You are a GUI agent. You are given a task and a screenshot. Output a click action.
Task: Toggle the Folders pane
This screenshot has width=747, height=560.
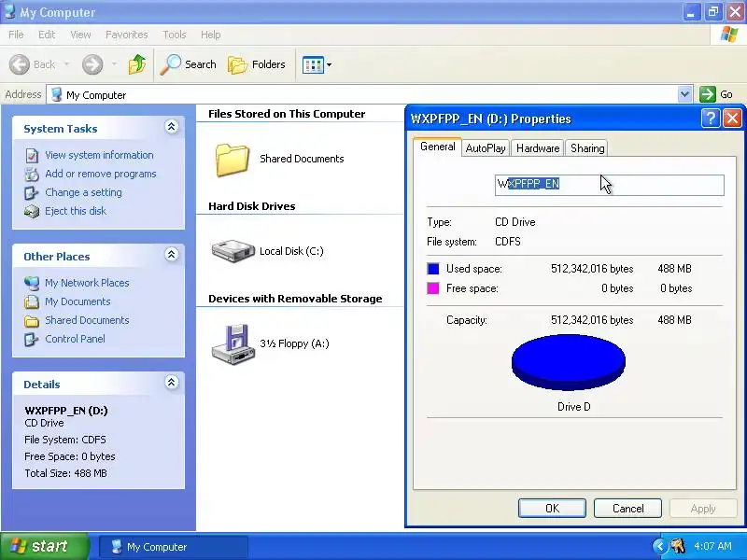[x=257, y=64]
